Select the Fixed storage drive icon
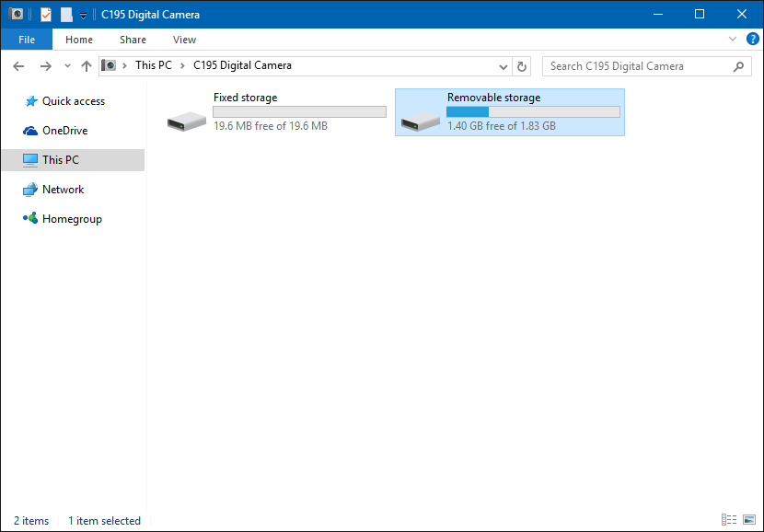Viewport: 764px width, 532px height. tap(187, 121)
